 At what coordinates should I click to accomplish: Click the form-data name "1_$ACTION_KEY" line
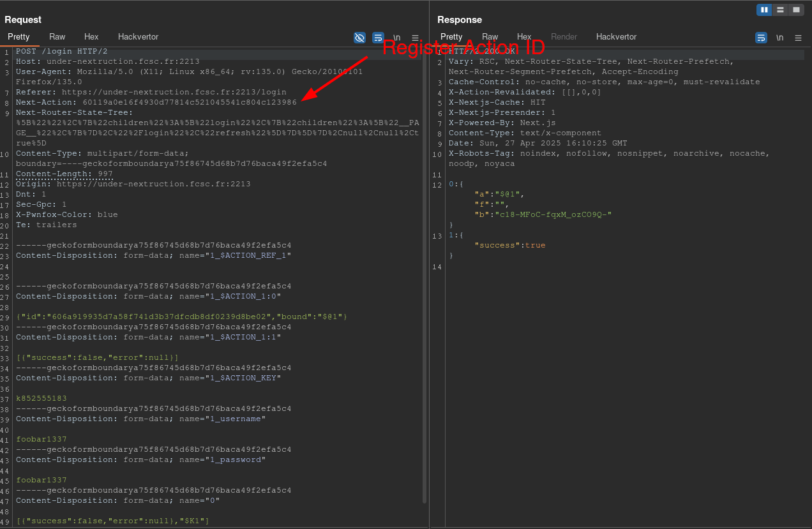click(149, 378)
